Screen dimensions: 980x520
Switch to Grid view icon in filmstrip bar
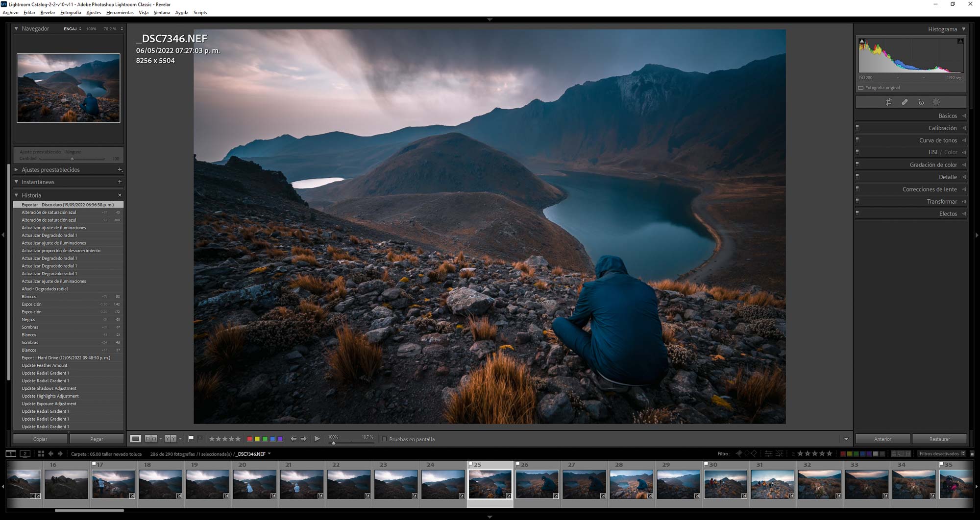tap(41, 454)
